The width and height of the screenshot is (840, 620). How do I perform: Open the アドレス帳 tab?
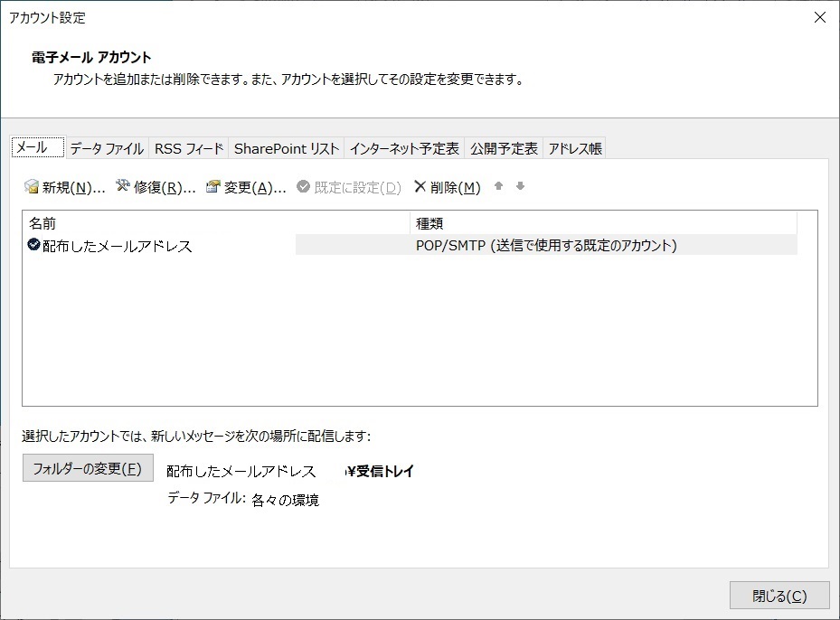tap(574, 149)
